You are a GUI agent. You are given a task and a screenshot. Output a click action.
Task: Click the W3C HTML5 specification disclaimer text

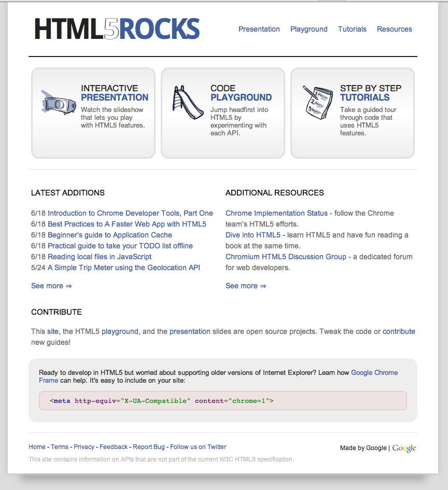(161, 459)
